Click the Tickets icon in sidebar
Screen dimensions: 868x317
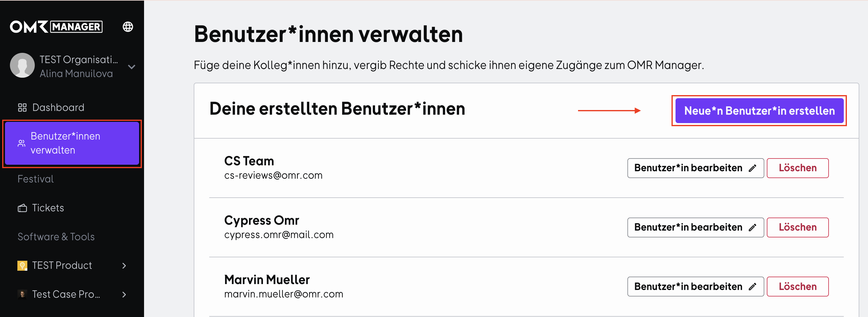pyautogui.click(x=22, y=208)
